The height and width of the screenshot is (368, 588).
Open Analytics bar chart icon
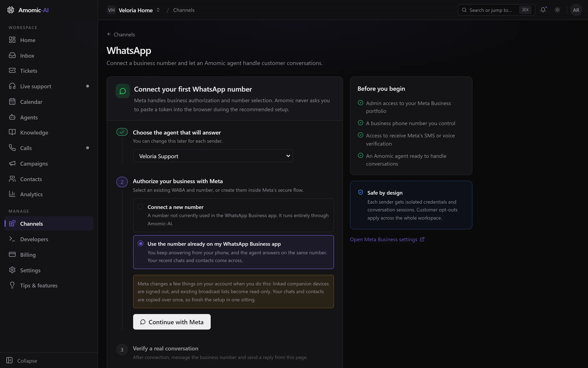click(x=12, y=194)
